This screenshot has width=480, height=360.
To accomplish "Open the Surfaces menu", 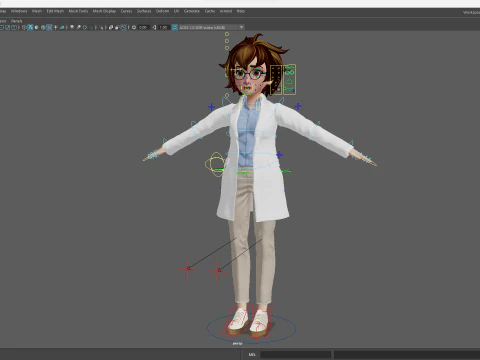I will 144,11.
